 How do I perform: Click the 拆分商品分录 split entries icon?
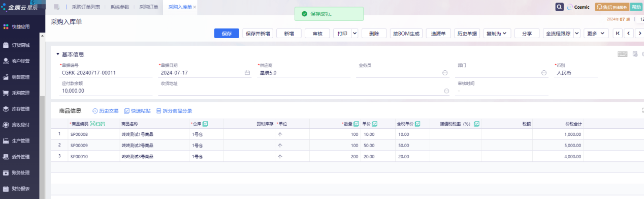(174, 111)
